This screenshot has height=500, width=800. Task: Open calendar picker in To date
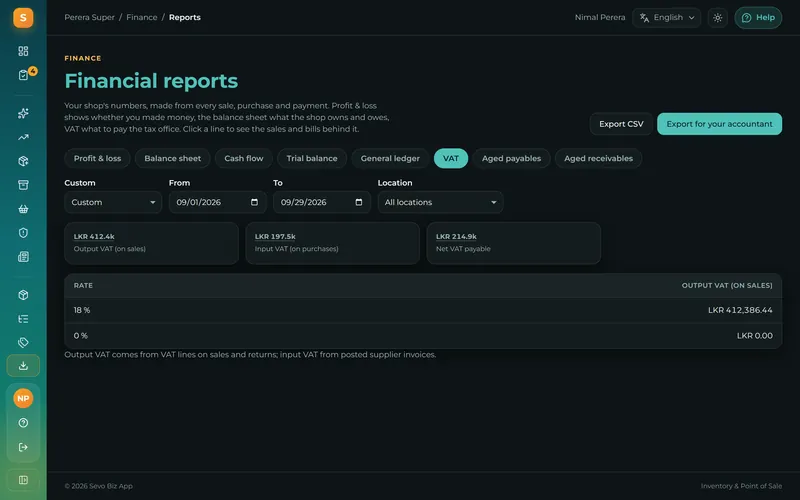(359, 202)
